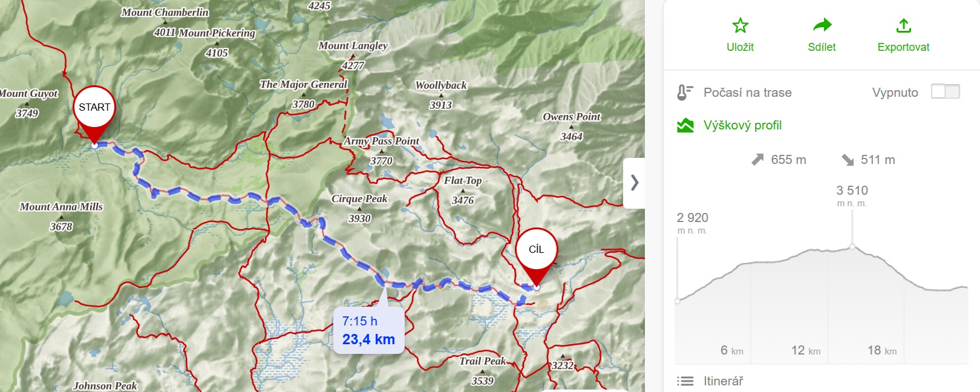Image resolution: width=980 pixels, height=392 pixels.
Task: Click the Exportovat label
Action: pyautogui.click(x=903, y=47)
